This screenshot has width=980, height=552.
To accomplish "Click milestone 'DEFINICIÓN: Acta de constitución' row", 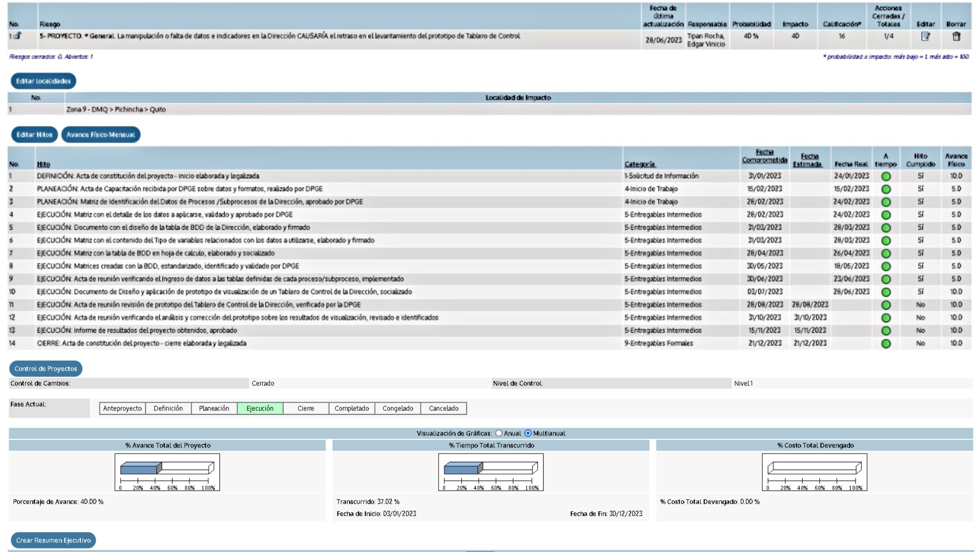I will (x=490, y=176).
